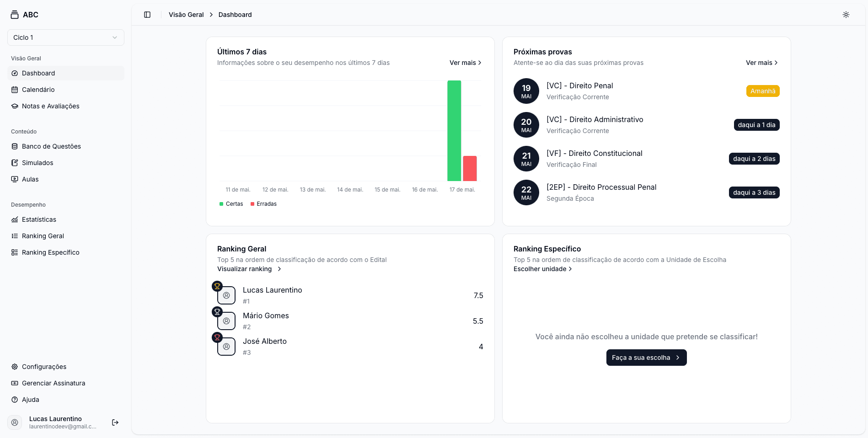Click the green bar for 17 de mai.
Image resolution: width=868 pixels, height=438 pixels.
point(454,131)
